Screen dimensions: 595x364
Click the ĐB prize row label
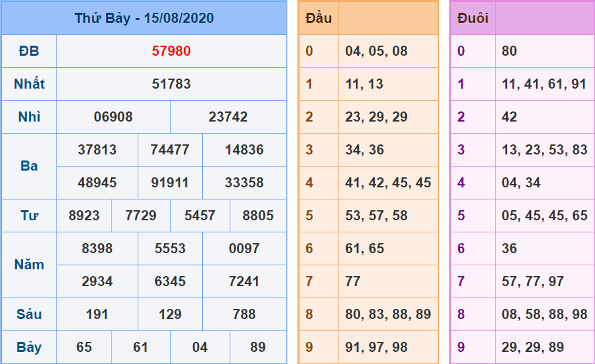(x=29, y=51)
